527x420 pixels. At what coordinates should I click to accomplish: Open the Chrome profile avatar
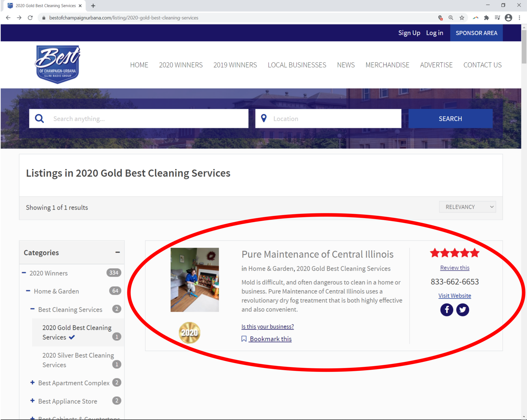(x=508, y=18)
